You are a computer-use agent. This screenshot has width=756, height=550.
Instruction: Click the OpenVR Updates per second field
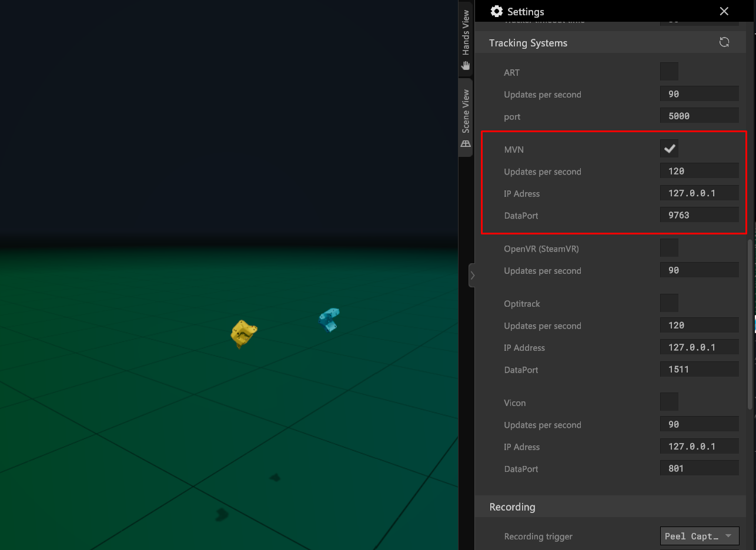[700, 270]
